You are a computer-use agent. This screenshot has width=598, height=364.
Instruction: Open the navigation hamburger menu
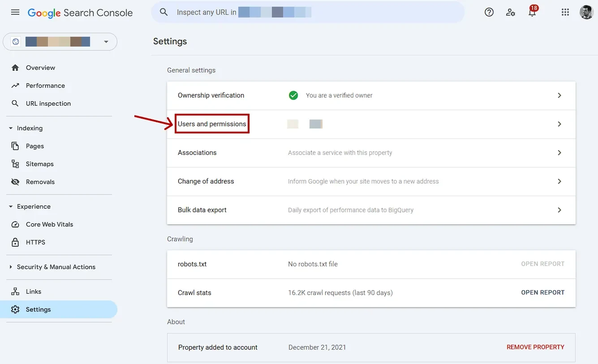15,12
